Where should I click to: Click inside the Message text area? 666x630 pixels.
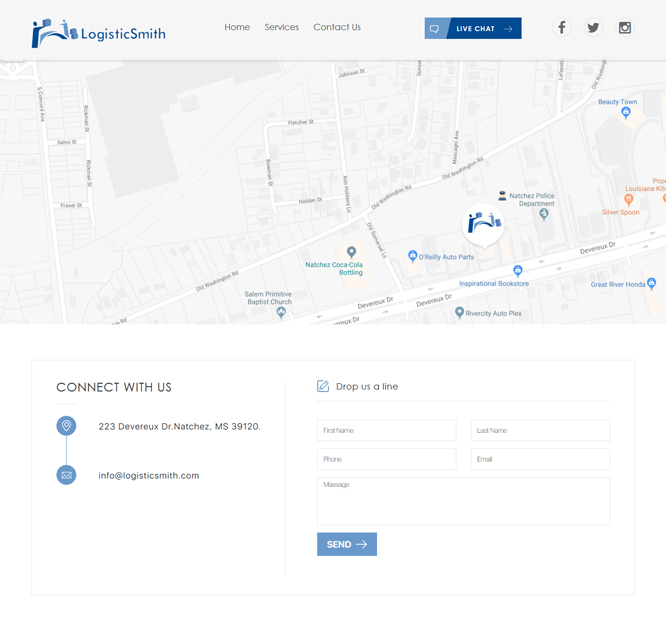click(x=463, y=501)
